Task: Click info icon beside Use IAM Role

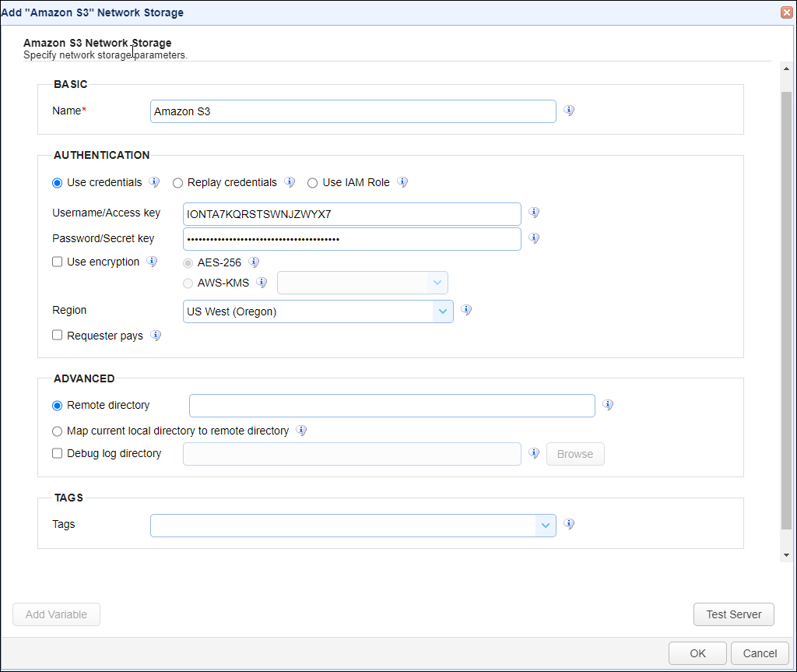Action: pos(402,182)
